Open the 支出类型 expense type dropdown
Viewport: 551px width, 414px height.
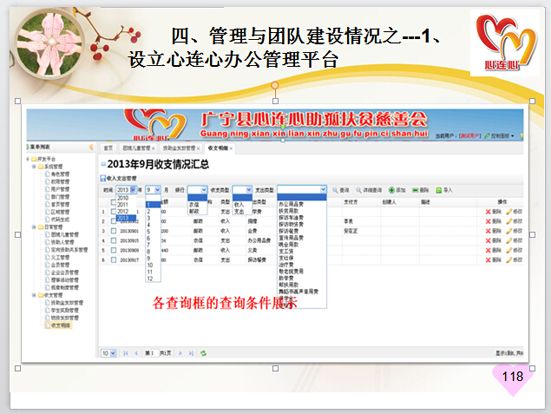tap(302, 190)
